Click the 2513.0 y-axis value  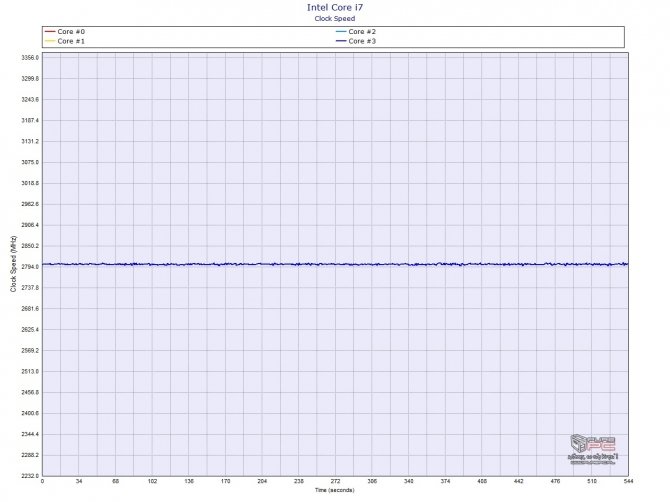point(30,371)
